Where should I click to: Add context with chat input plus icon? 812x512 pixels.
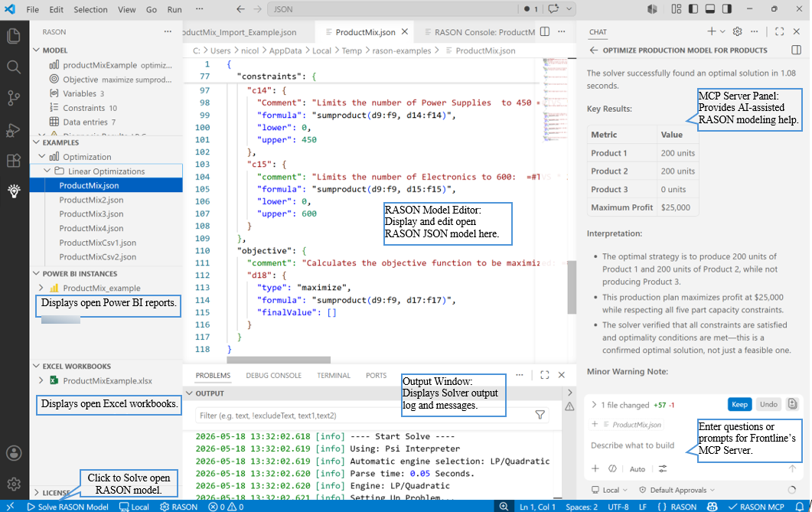click(595, 468)
